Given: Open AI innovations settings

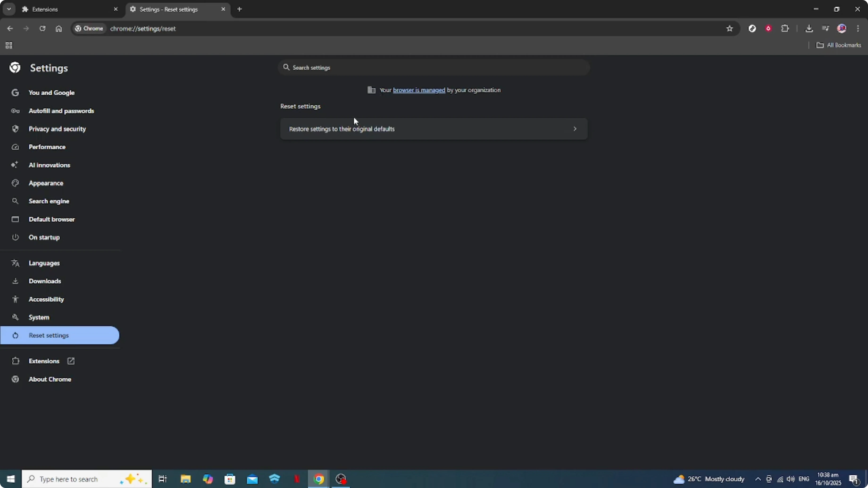Looking at the screenshot, I should pyautogui.click(x=49, y=165).
